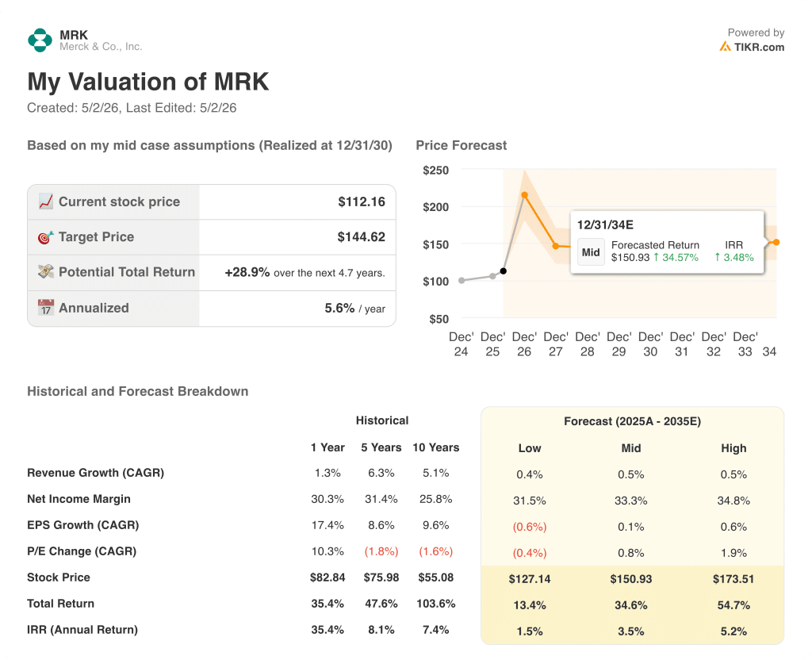Click the 3.48% IRR value in tooltip

(x=734, y=258)
